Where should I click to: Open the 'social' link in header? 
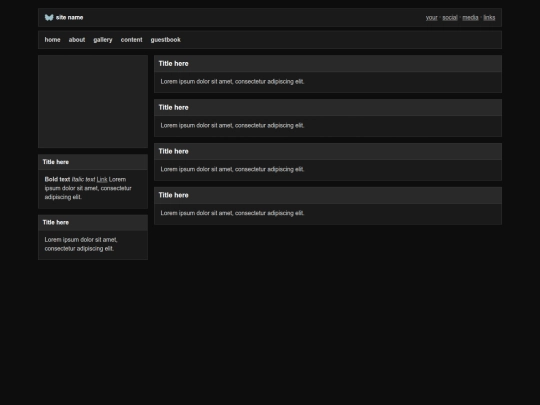450,18
